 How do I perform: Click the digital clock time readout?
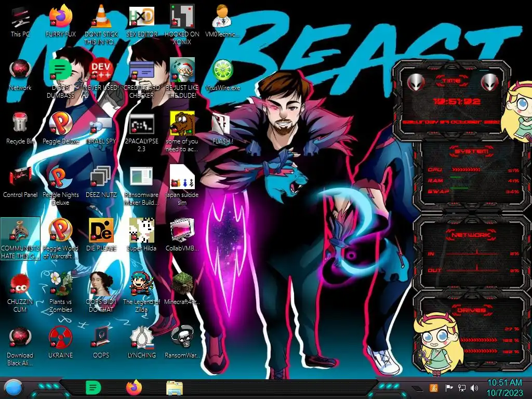457,101
